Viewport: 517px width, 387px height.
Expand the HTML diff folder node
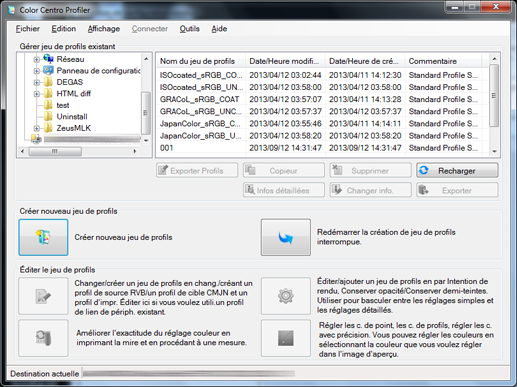coord(36,94)
